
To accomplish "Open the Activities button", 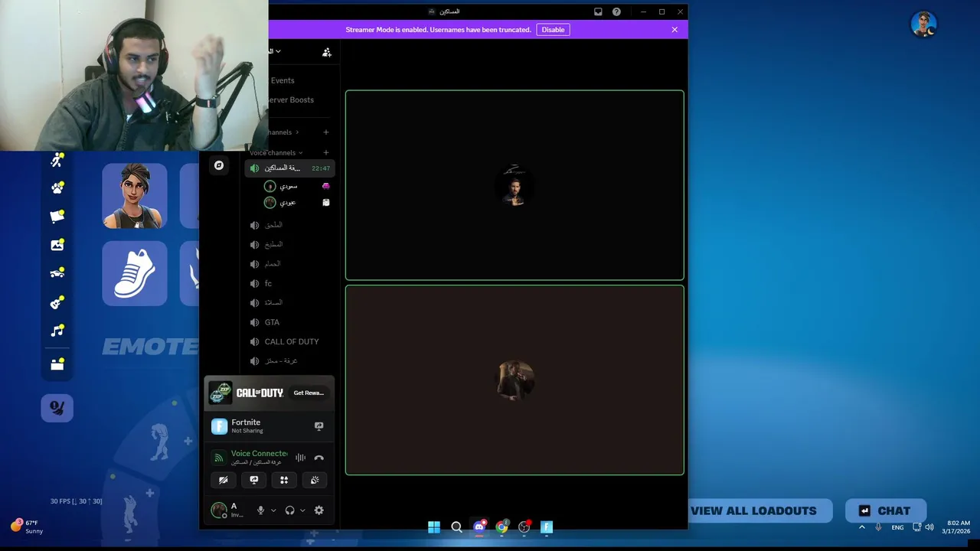I will coord(284,480).
